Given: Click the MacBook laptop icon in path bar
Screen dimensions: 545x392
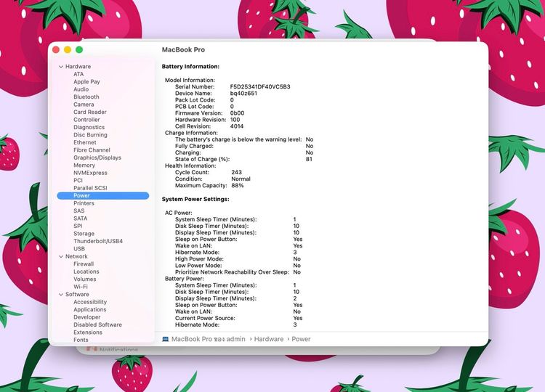Looking at the screenshot, I should click(166, 339).
